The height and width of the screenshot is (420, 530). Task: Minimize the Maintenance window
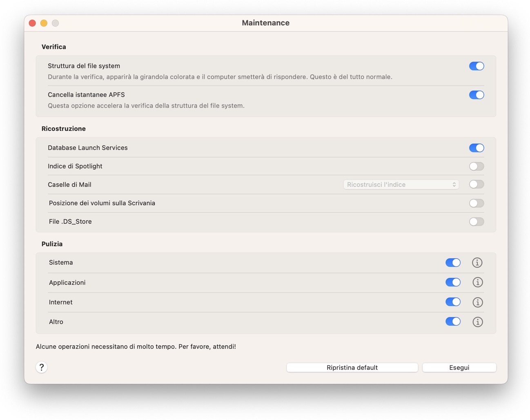[x=44, y=23]
